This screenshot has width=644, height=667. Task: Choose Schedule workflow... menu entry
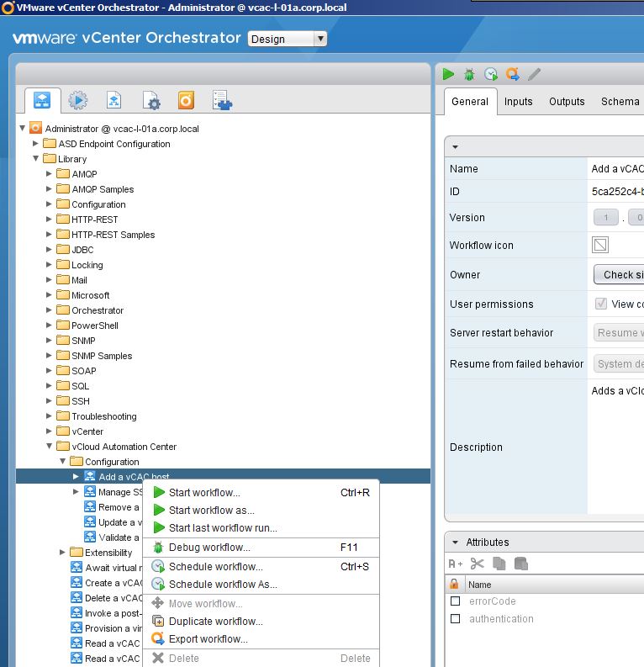[261, 567]
